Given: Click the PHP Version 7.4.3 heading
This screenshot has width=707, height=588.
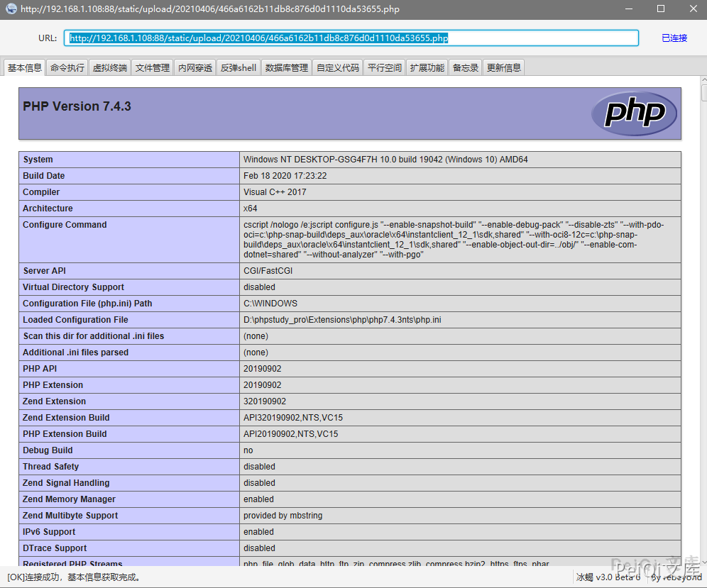Looking at the screenshot, I should tap(77, 106).
